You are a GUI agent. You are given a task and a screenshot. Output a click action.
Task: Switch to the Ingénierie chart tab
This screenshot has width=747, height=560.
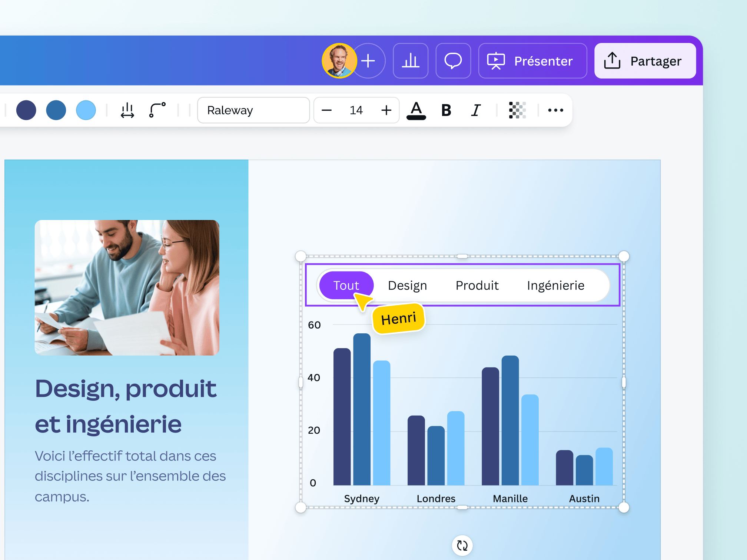click(556, 285)
